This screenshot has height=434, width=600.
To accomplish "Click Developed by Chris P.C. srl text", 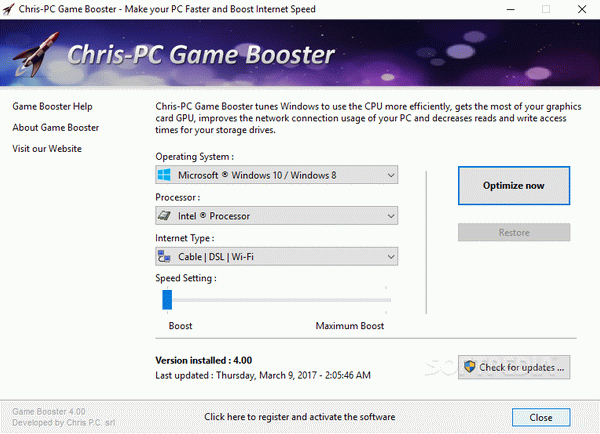I will pos(64,423).
